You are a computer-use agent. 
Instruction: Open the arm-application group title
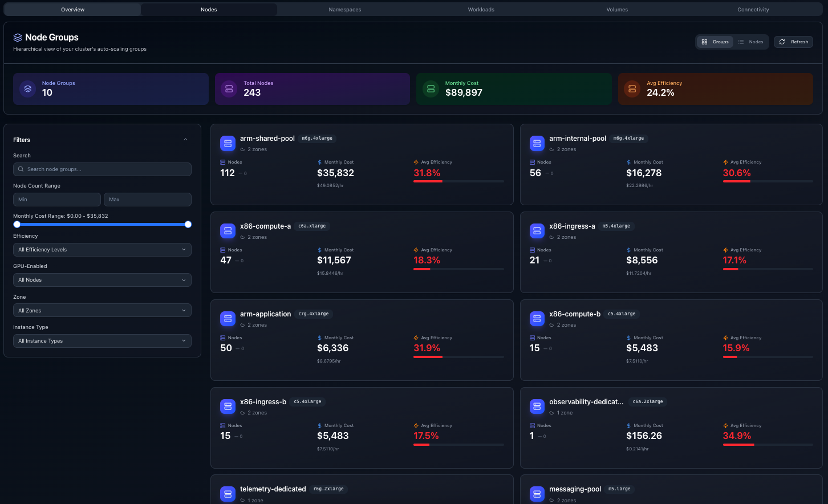pyautogui.click(x=265, y=314)
